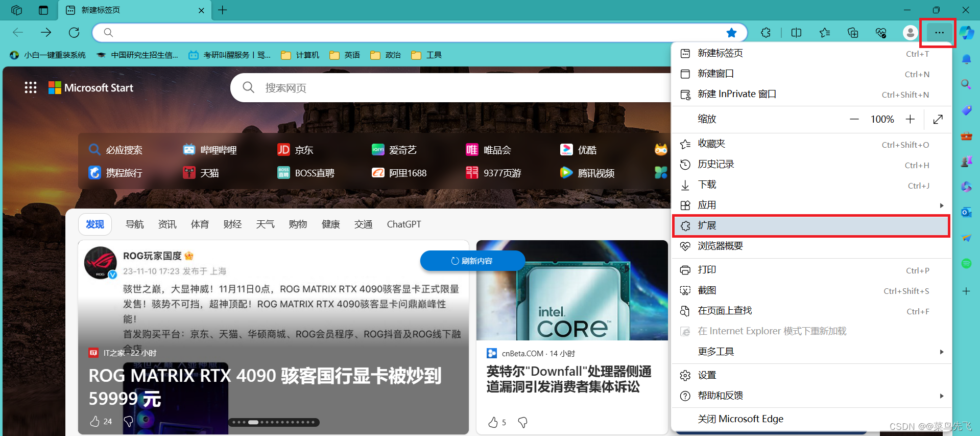Add a sidebar app with plus icon
Image resolution: width=980 pixels, height=436 pixels.
click(x=966, y=291)
